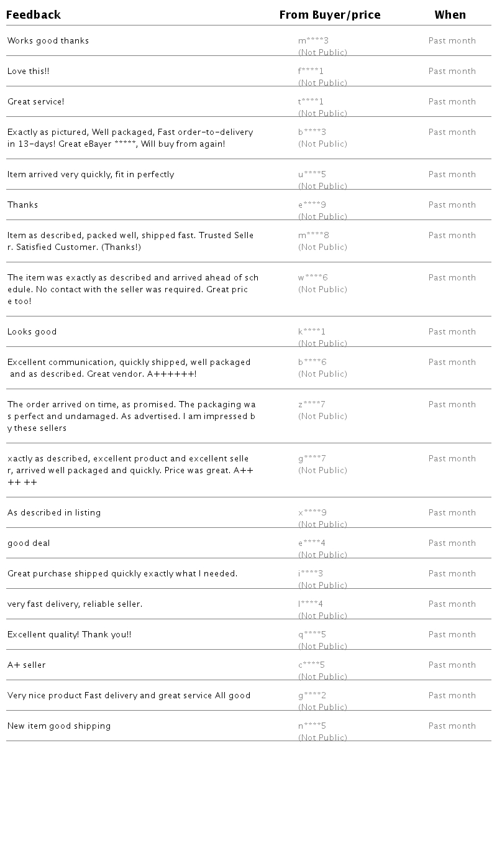Image resolution: width=497 pixels, height=868 pixels.
Task: Select buyer z****7 username
Action: point(311,405)
